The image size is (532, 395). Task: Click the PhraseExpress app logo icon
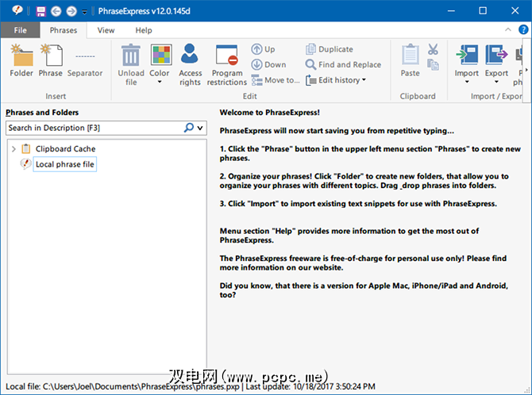click(x=17, y=10)
